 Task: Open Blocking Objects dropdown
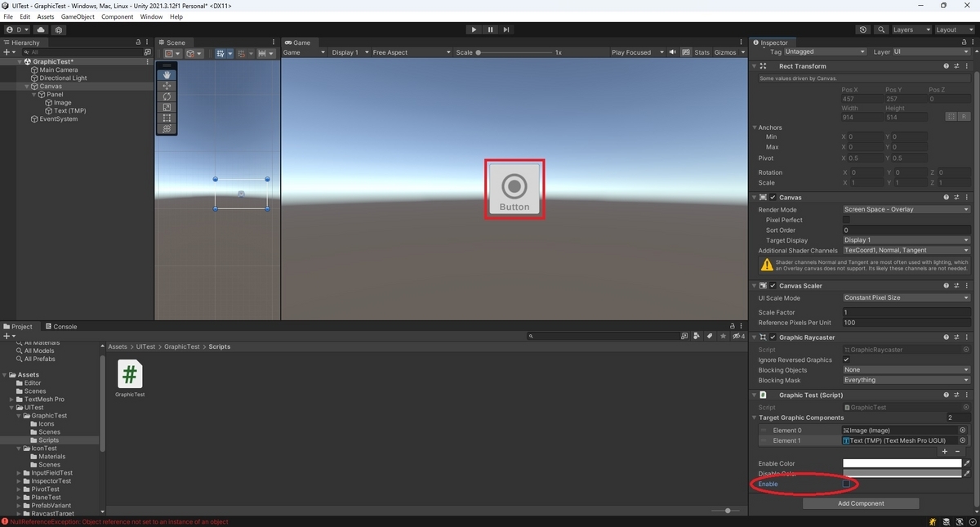906,370
